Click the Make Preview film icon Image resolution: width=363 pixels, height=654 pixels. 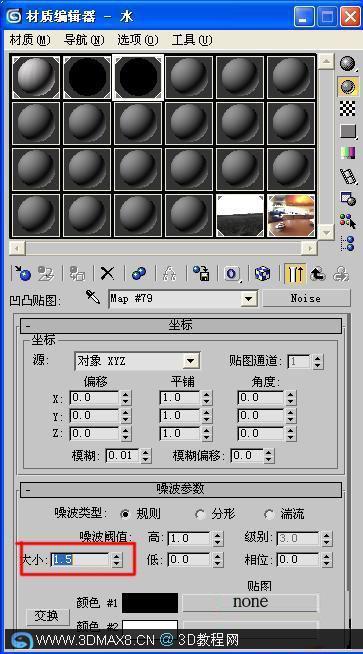(347, 176)
